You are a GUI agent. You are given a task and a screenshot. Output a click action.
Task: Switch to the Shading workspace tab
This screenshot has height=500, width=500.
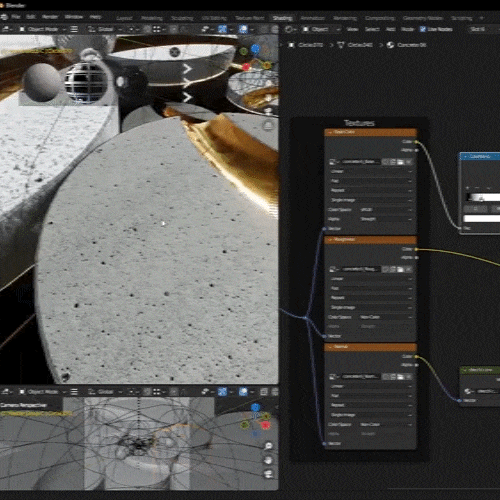pyautogui.click(x=282, y=18)
